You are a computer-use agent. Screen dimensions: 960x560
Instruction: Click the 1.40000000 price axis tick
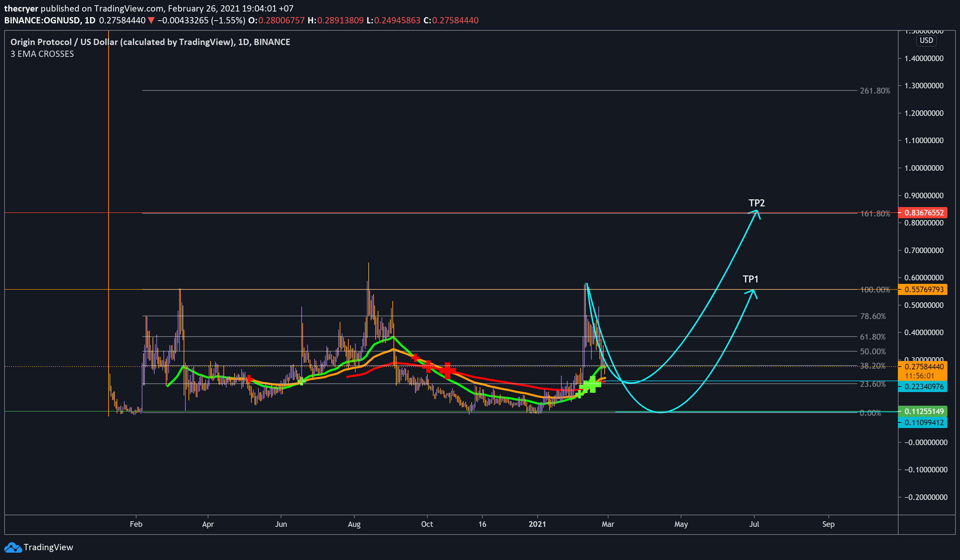tap(924, 58)
